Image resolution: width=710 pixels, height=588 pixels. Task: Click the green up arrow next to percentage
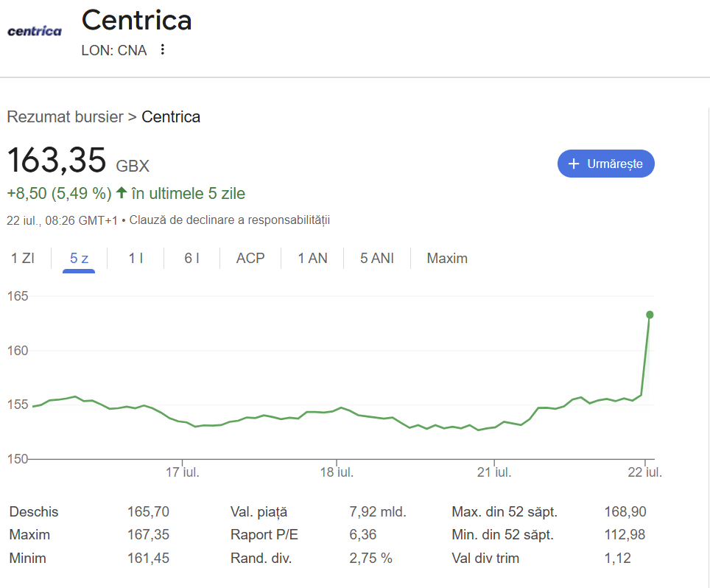pos(122,192)
